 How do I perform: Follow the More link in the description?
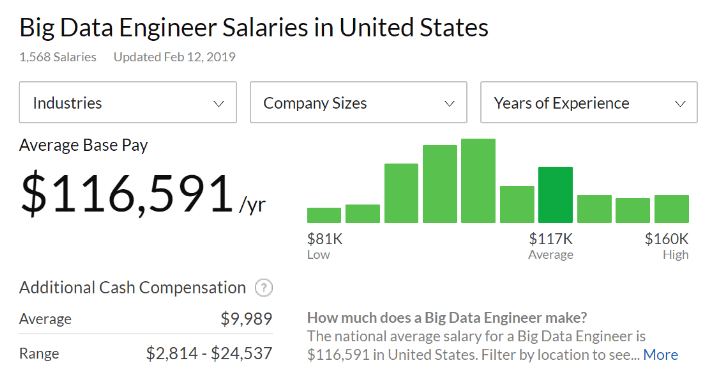point(660,354)
